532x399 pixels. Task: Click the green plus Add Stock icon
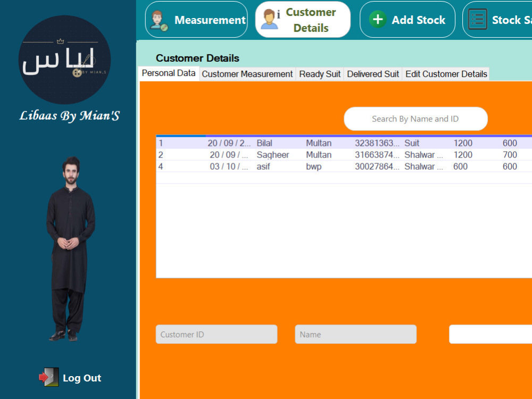(x=378, y=19)
